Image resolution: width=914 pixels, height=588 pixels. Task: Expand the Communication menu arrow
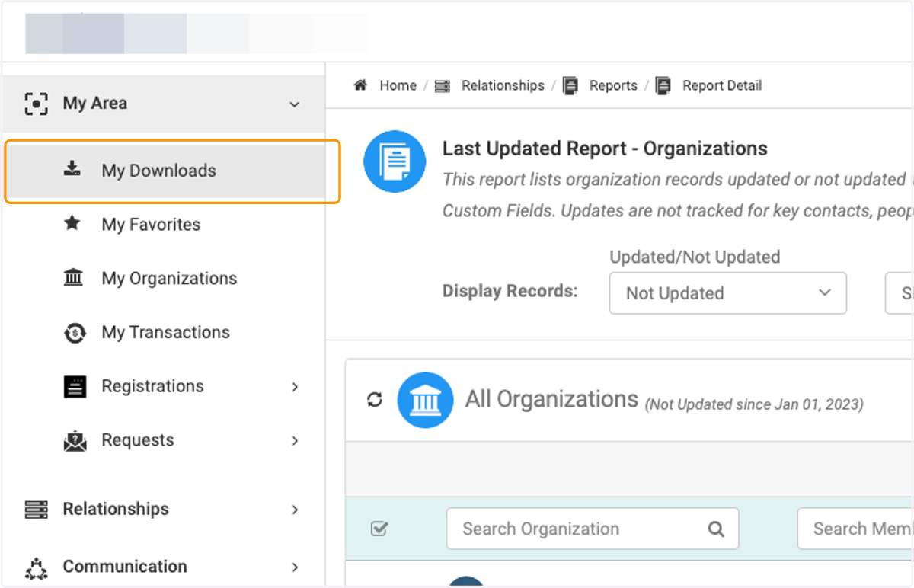(x=295, y=567)
